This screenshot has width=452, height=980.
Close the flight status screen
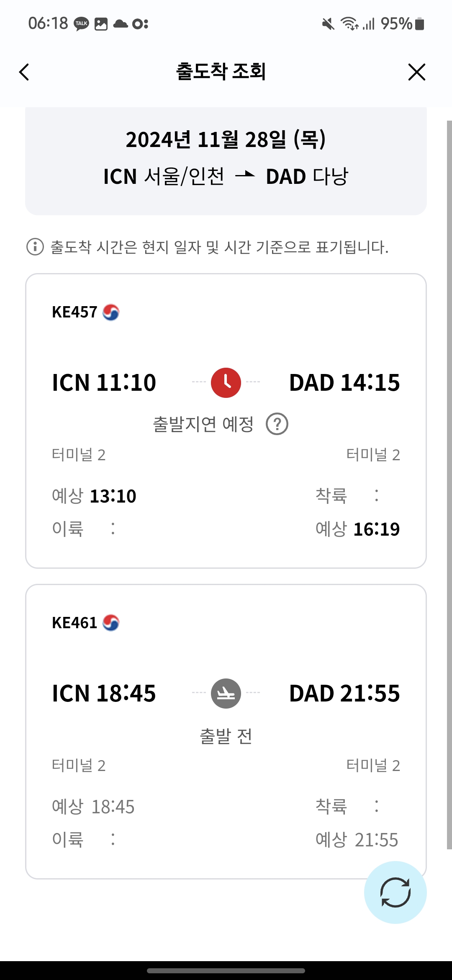pyautogui.click(x=416, y=72)
